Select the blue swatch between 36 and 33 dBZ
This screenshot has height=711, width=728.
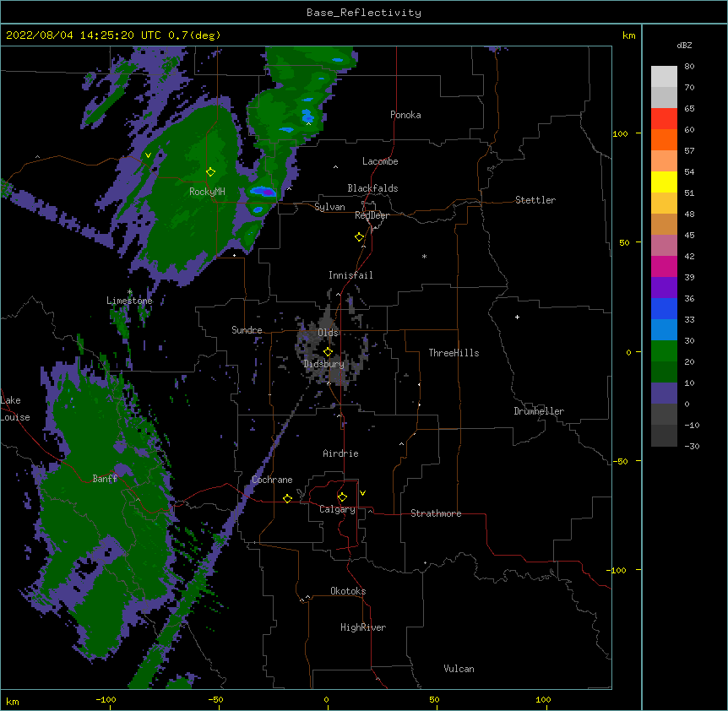(664, 308)
